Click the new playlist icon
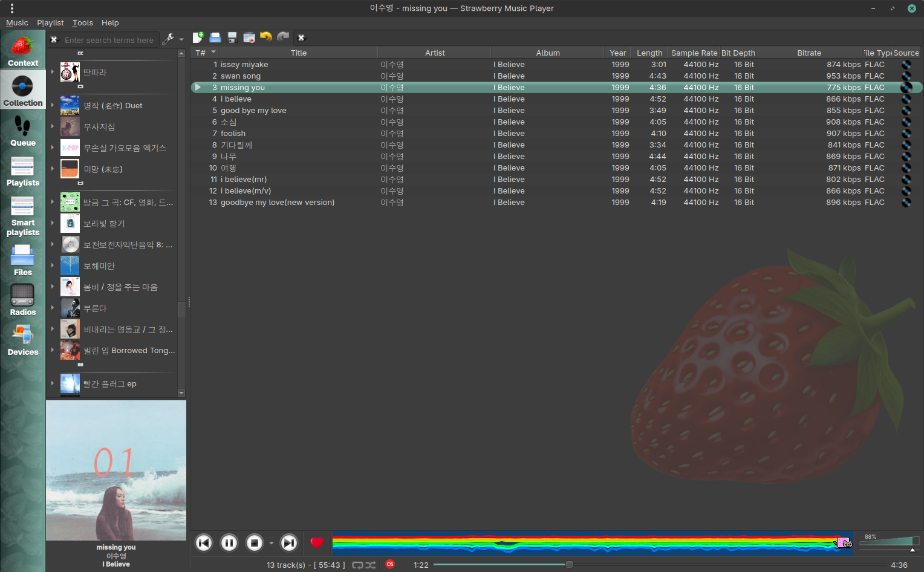The height and width of the screenshot is (572, 924). (198, 37)
